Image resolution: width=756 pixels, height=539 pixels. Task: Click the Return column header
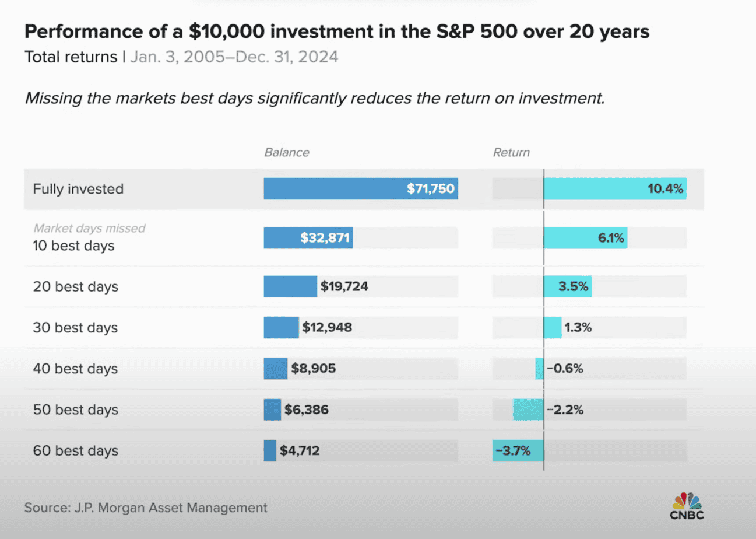pyautogui.click(x=511, y=153)
